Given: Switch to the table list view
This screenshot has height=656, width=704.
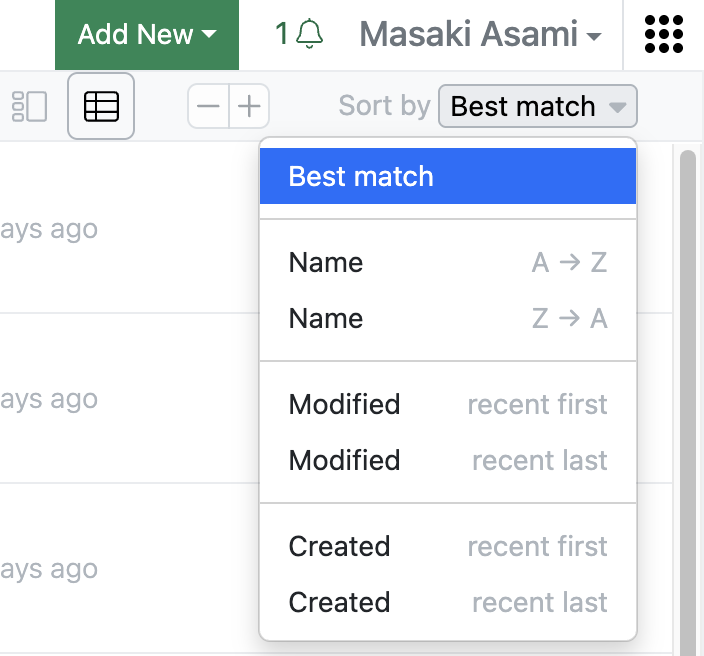Looking at the screenshot, I should coord(101,106).
